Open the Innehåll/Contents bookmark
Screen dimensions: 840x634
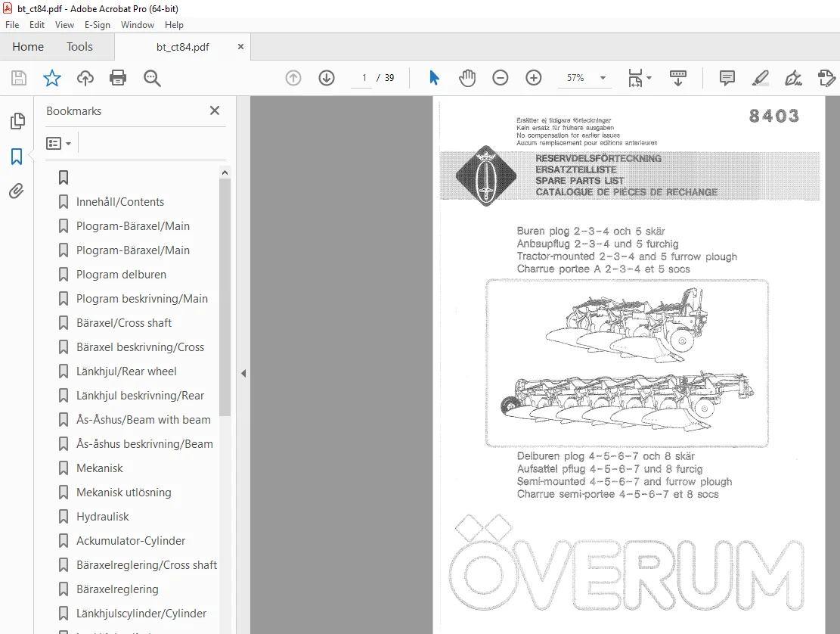(120, 202)
